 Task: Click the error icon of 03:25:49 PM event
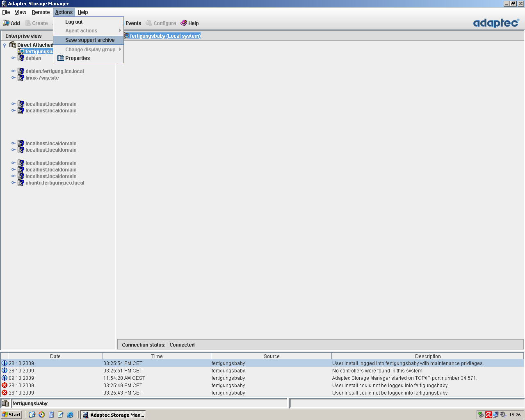click(5, 385)
